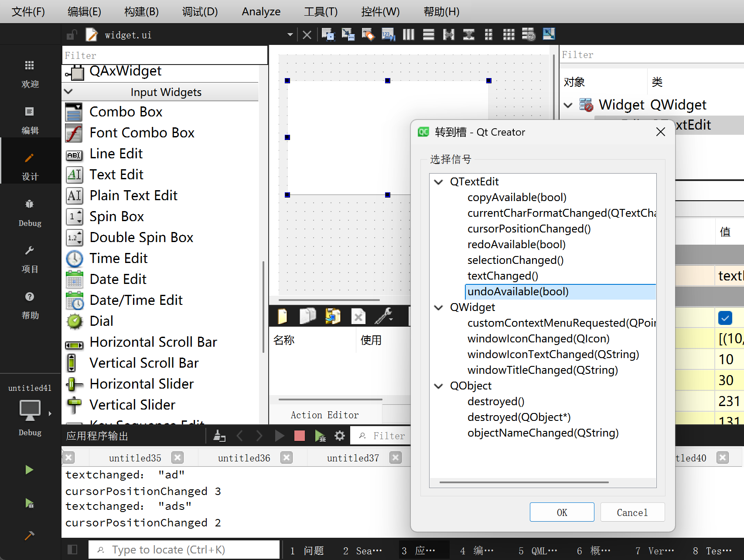Click Adjust Size toolbar icon
744x560 pixels.
point(549,34)
